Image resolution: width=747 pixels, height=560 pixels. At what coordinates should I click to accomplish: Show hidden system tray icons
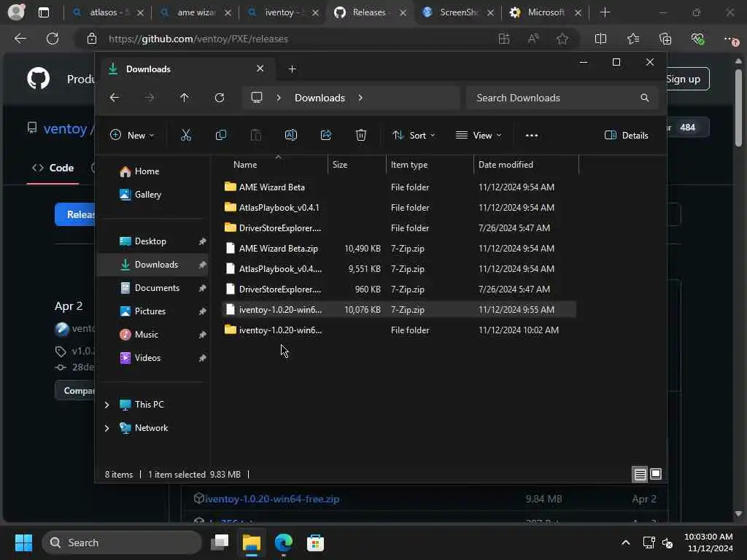click(x=625, y=542)
